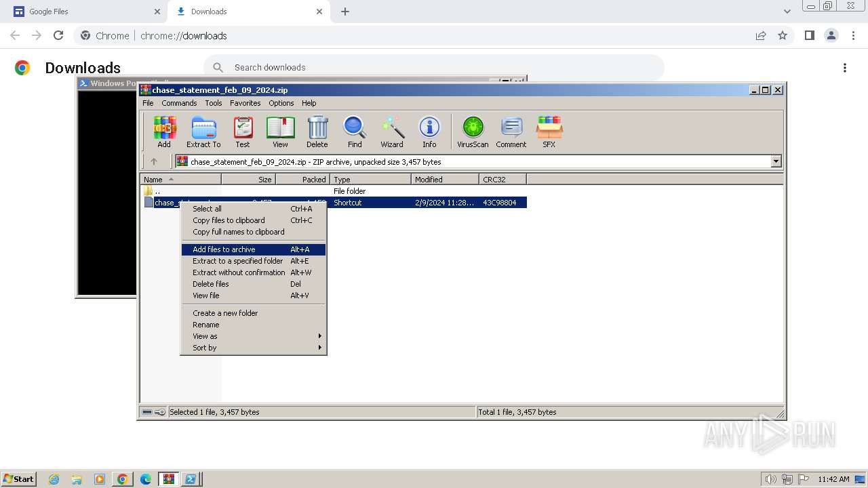
Task: Open the Commands menu
Action: (x=179, y=103)
